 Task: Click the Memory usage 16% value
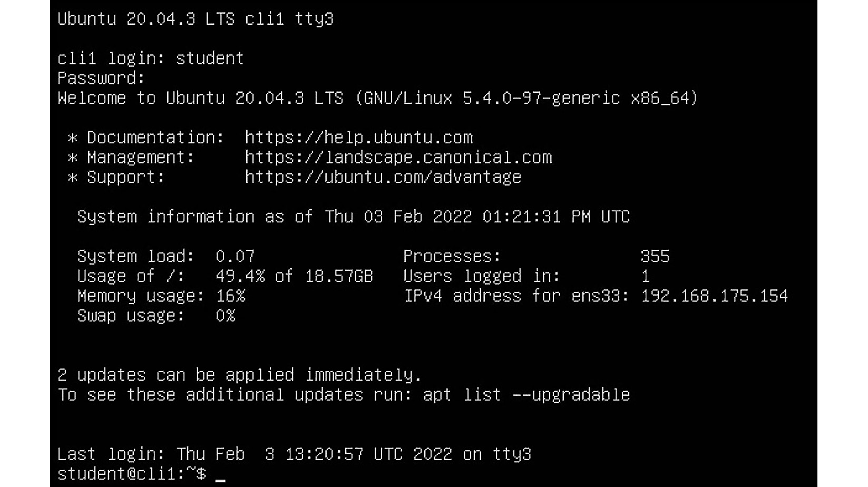coord(230,296)
